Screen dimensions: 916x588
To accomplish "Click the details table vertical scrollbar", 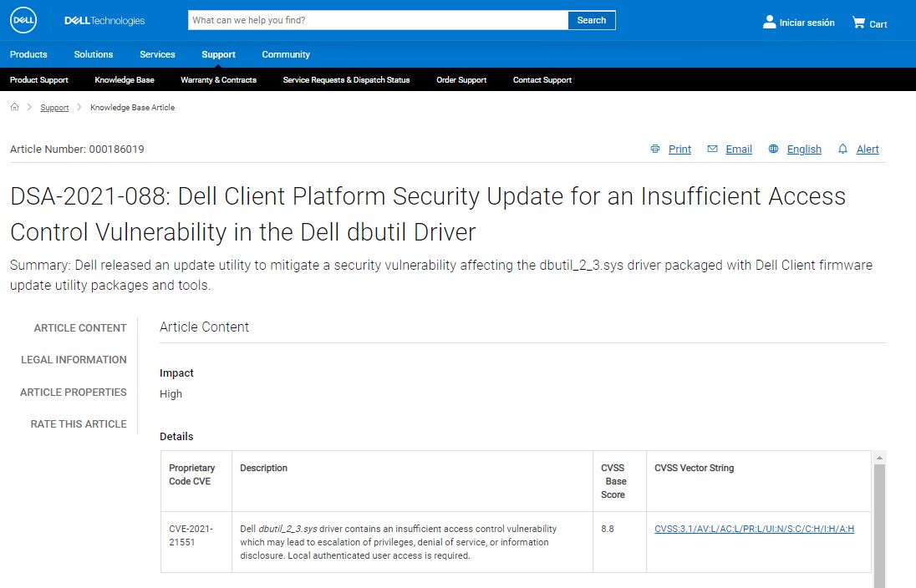I will point(879,526).
